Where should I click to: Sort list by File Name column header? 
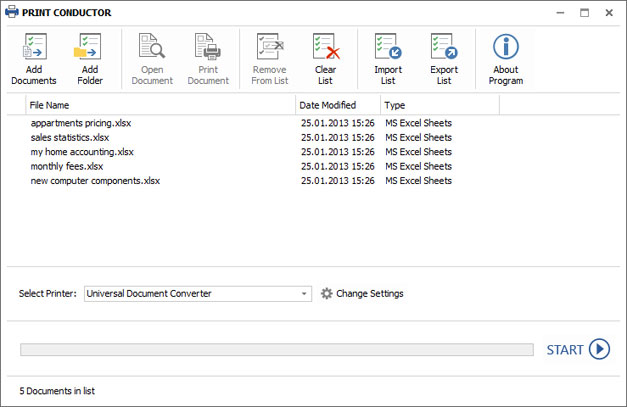click(x=161, y=105)
